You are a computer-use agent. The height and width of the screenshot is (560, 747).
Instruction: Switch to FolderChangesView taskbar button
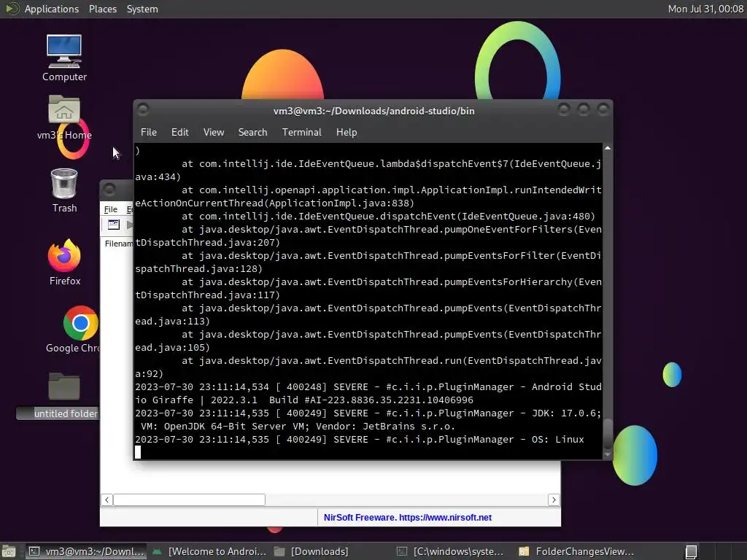[576, 551]
